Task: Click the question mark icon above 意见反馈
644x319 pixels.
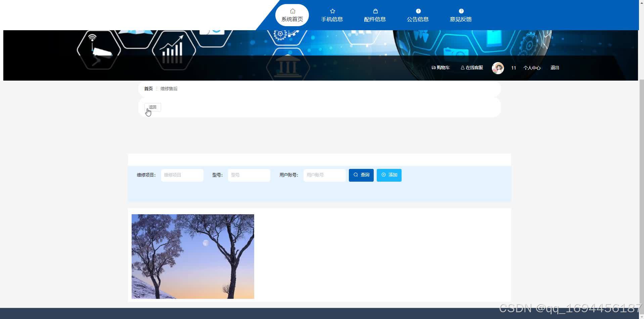Action: 461,11
